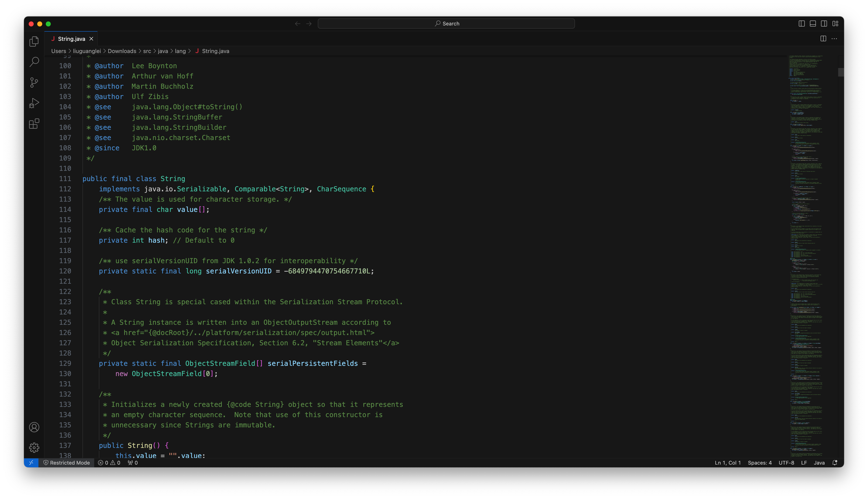Screen dimensions: 868x499
Task: Open the Accounts menu icon
Action: click(34, 427)
